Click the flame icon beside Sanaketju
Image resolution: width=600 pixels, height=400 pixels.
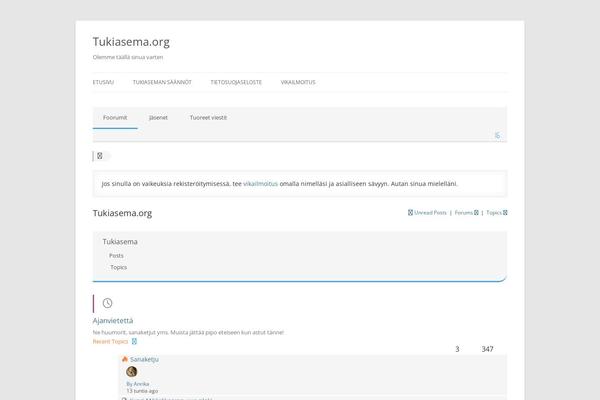pyautogui.click(x=125, y=359)
